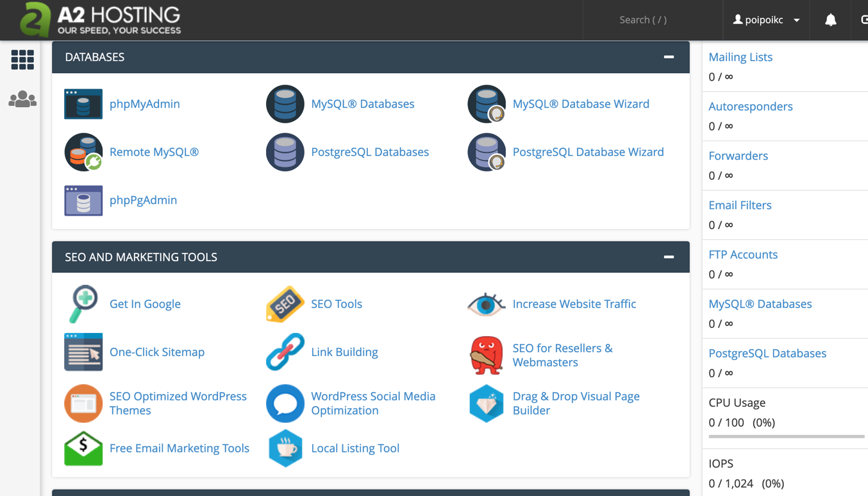Viewport: 868px width, 496px height.
Task: Open Free Email Marketing Tools
Action: pyautogui.click(x=179, y=448)
